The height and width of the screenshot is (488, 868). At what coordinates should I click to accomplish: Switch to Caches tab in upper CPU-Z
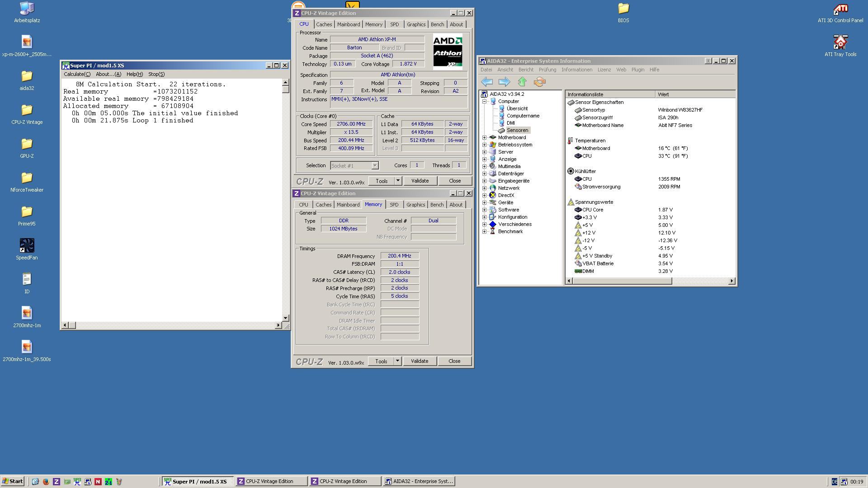coord(324,24)
